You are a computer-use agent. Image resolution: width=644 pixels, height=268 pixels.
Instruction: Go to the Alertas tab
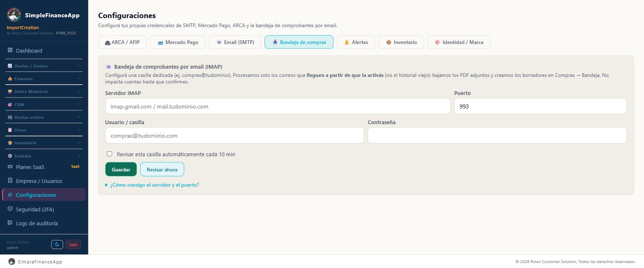click(x=356, y=42)
